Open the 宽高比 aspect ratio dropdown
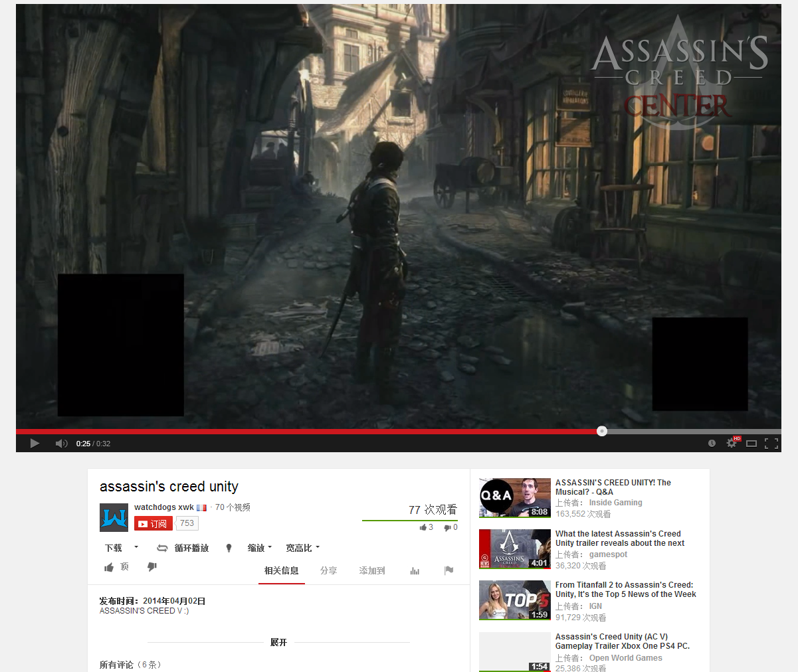 coord(302,548)
